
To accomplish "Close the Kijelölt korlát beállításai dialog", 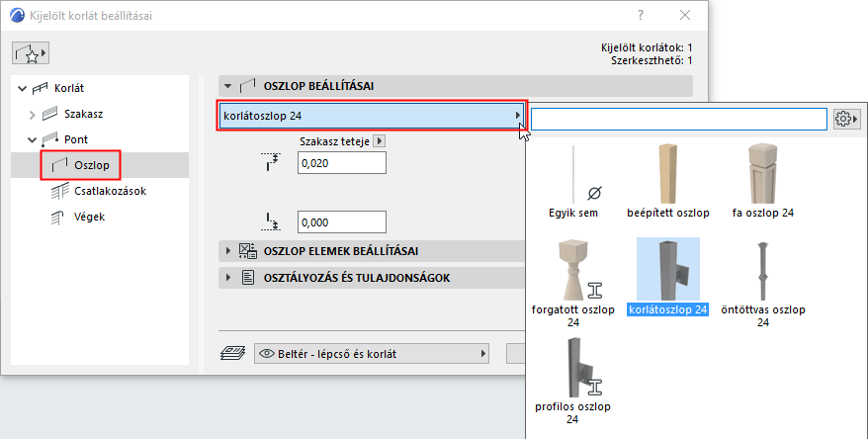I will pos(685,16).
